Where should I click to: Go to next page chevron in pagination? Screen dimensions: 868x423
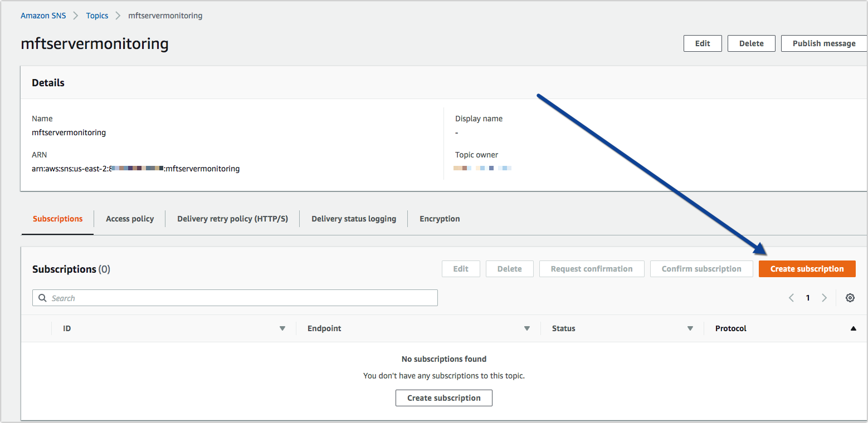coord(824,298)
